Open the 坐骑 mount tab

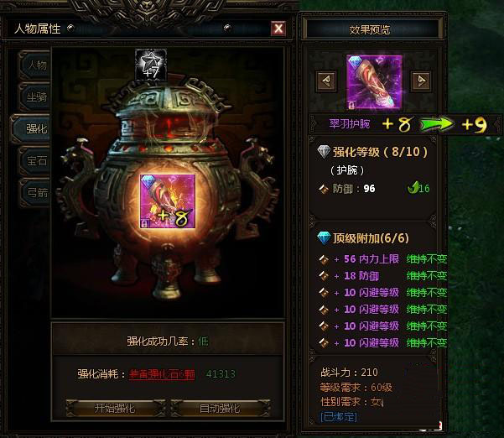click(37, 96)
